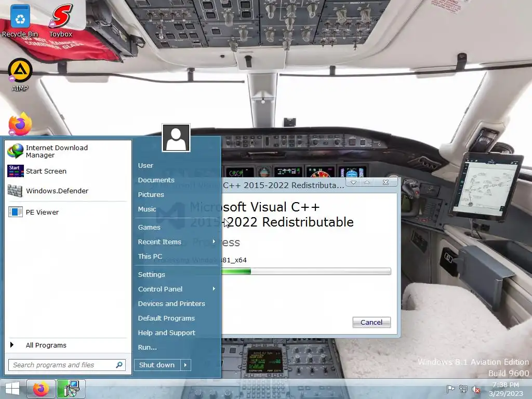
Task: Open Settings from the Start menu
Action: pyautogui.click(x=151, y=274)
